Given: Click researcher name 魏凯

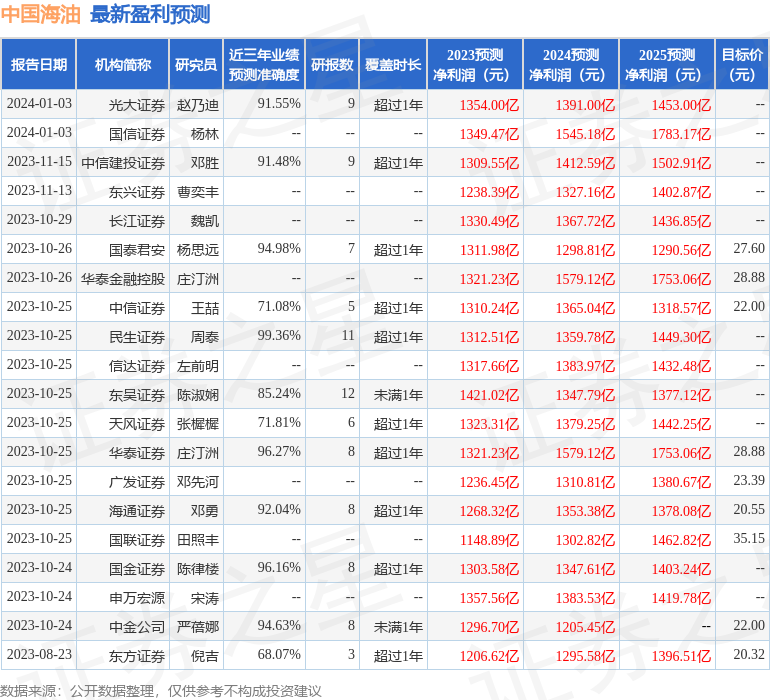Looking at the screenshot, I should click(x=205, y=221).
